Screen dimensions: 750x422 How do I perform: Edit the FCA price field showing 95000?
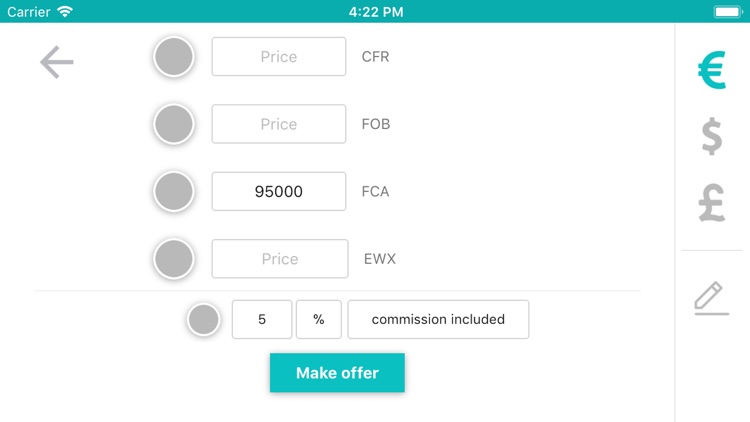pos(279,191)
